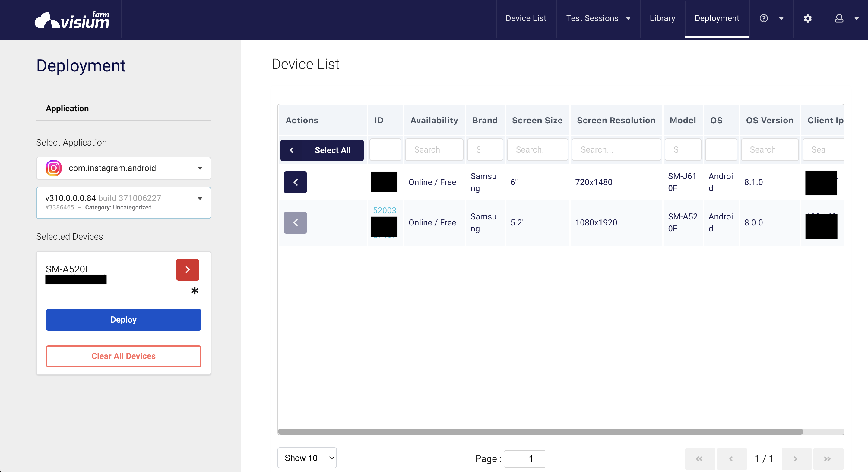
Task: Click the greyed arrow button for SM-A520F row
Action: 295,222
